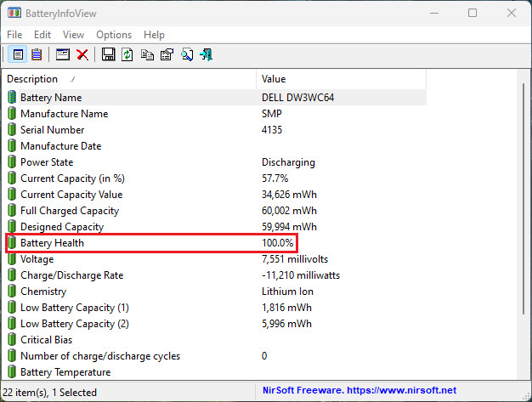Open the Edit menu
The image size is (532, 402).
[x=42, y=35]
